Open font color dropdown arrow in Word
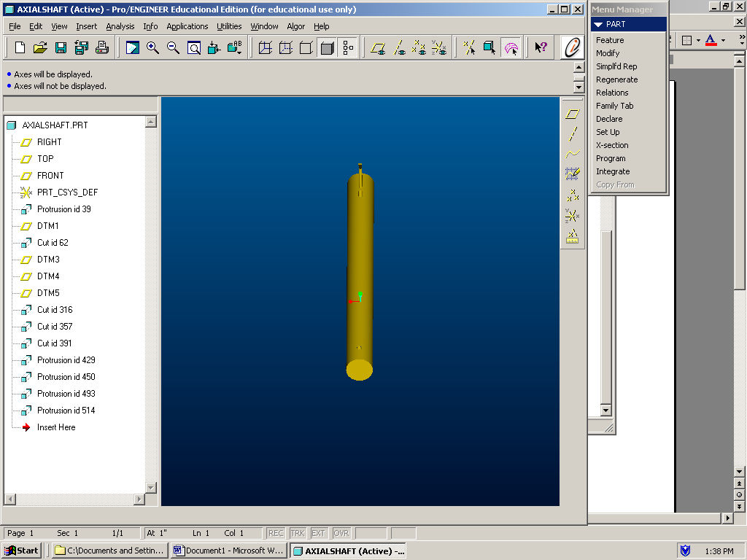 (723, 40)
